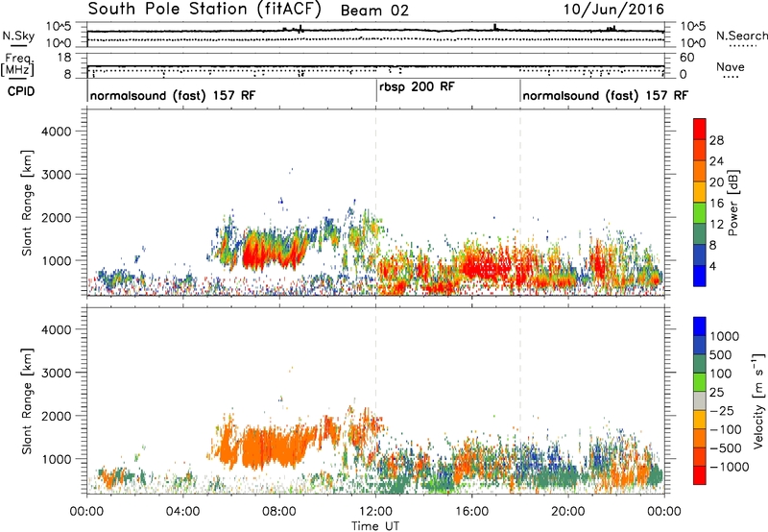Click the "Time UT" axis title
Image resolution: width=768 pixels, height=532 pixels.
click(x=375, y=526)
